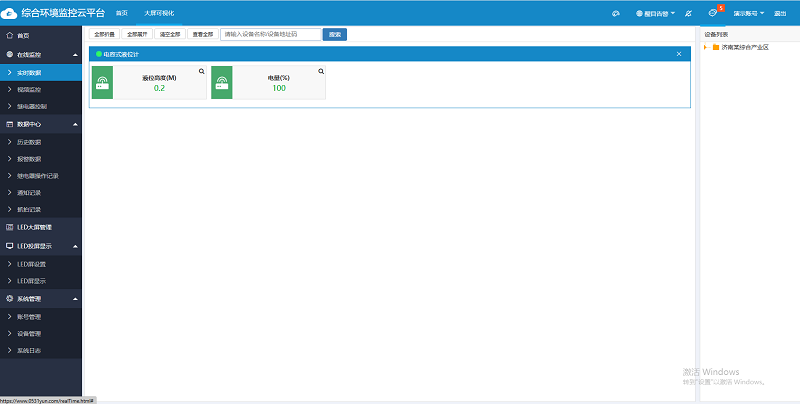
Task: Click the blue 搜索 button
Action: (x=335, y=34)
